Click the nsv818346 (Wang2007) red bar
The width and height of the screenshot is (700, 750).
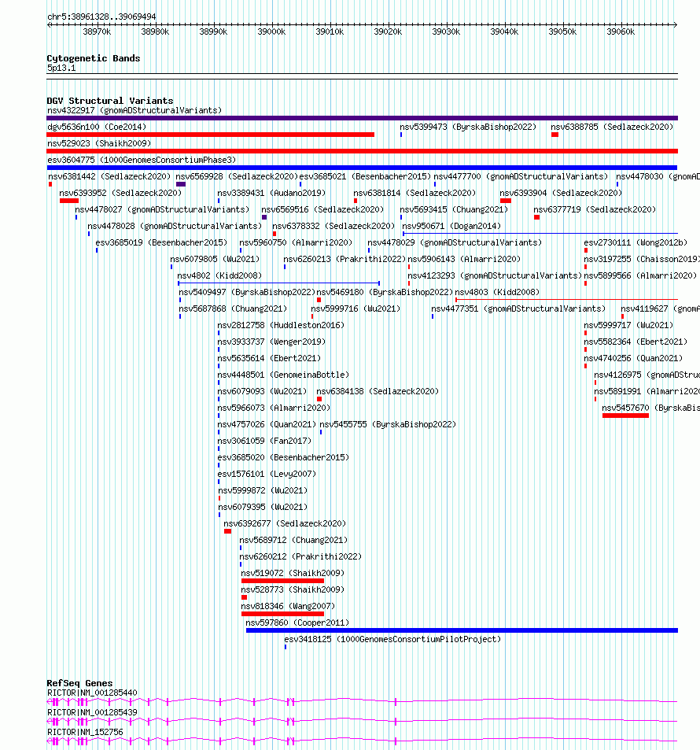pyautogui.click(x=282, y=614)
